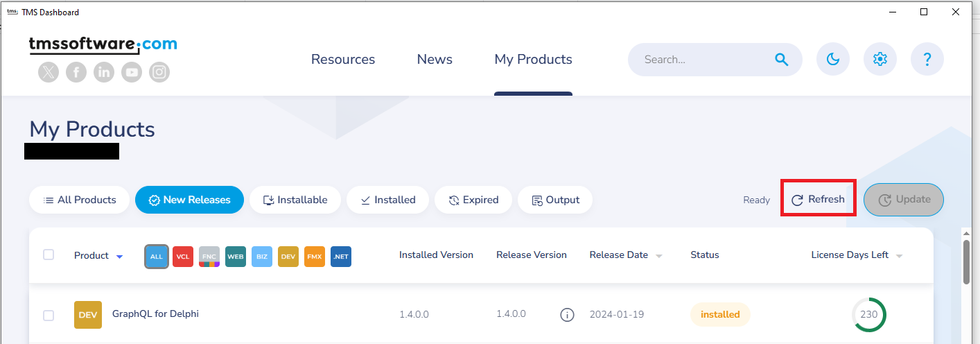Screen dimensions: 980x344
Task: Click the search magnifier icon
Action: (x=782, y=60)
